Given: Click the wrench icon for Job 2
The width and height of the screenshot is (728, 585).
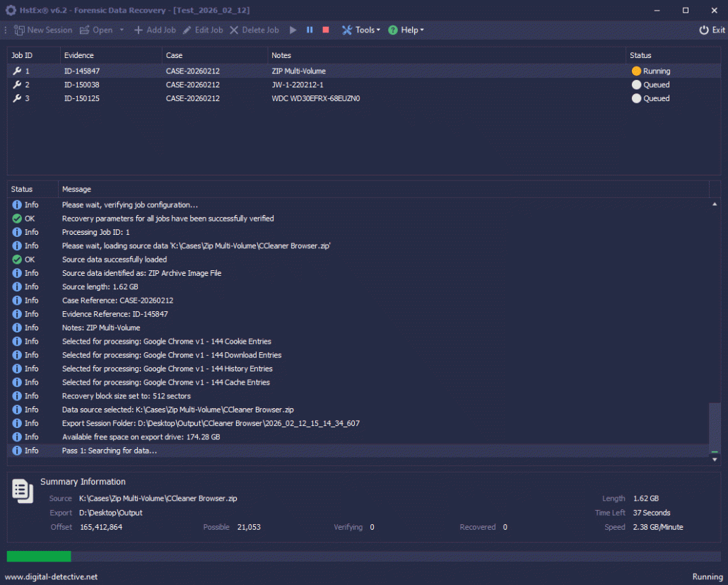Looking at the screenshot, I should pos(17,85).
